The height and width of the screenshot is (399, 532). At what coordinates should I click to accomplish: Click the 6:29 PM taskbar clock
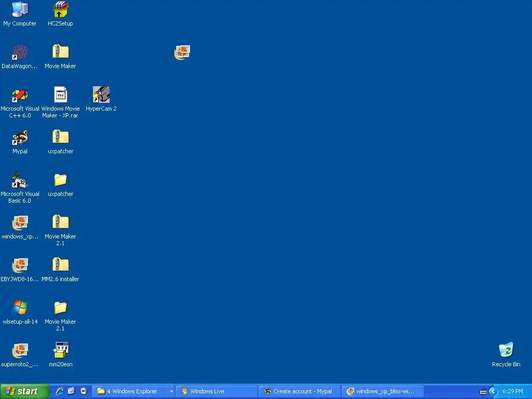[x=513, y=391]
